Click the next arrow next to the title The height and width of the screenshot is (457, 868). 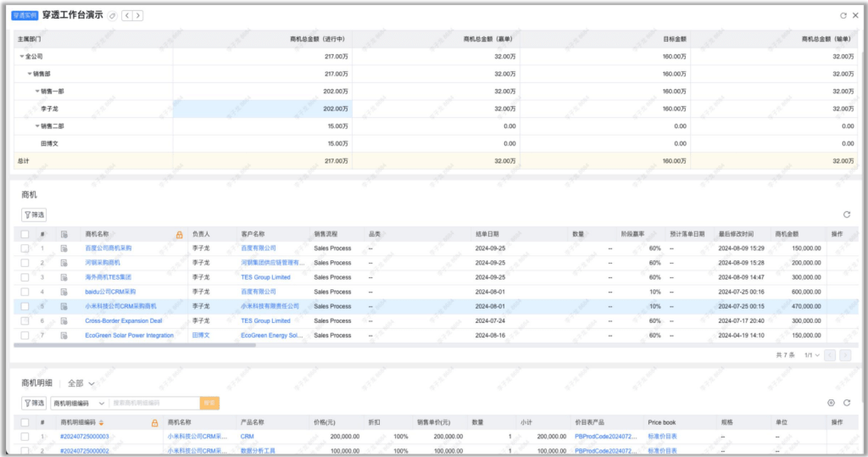point(138,15)
